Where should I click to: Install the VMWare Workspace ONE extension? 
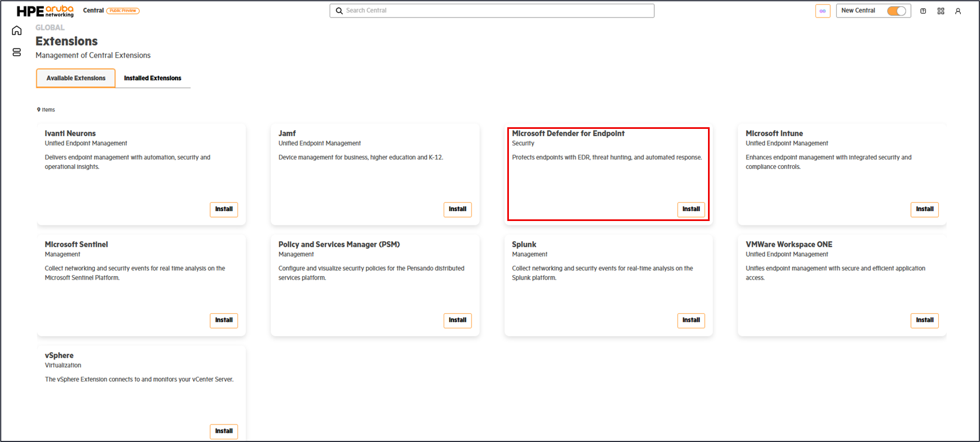click(925, 320)
